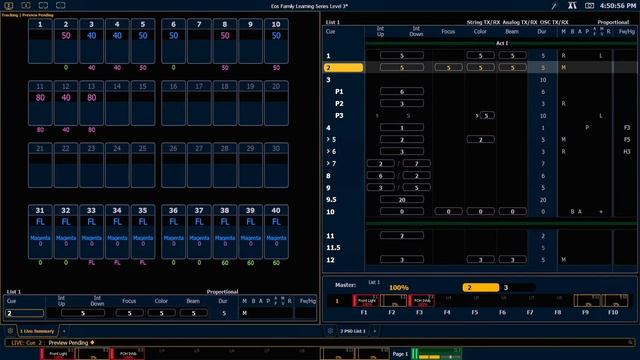Viewport: 640px width, 360px height.
Task: Switch to the 1 Live Summary tab
Action: click(x=37, y=331)
